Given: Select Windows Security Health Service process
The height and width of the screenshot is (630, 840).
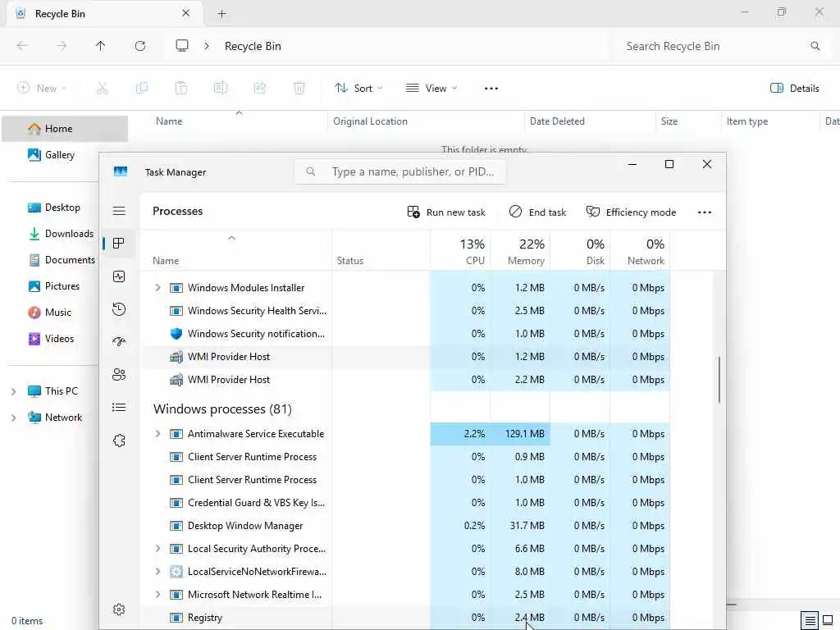Looking at the screenshot, I should click(405, 311).
